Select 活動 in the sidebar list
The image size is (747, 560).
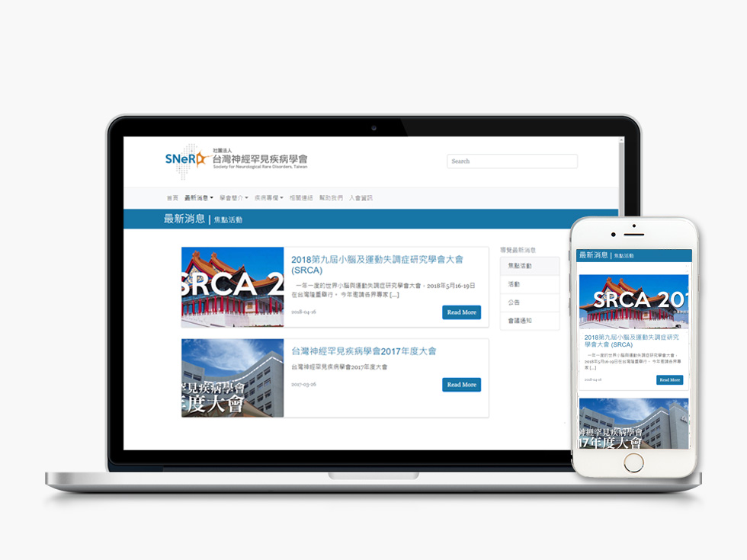(529, 284)
